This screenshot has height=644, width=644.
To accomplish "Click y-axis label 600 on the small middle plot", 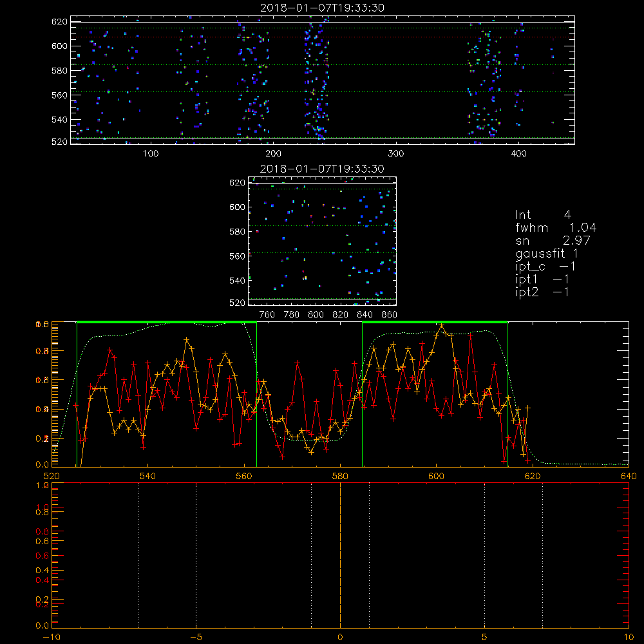I will coord(238,207).
